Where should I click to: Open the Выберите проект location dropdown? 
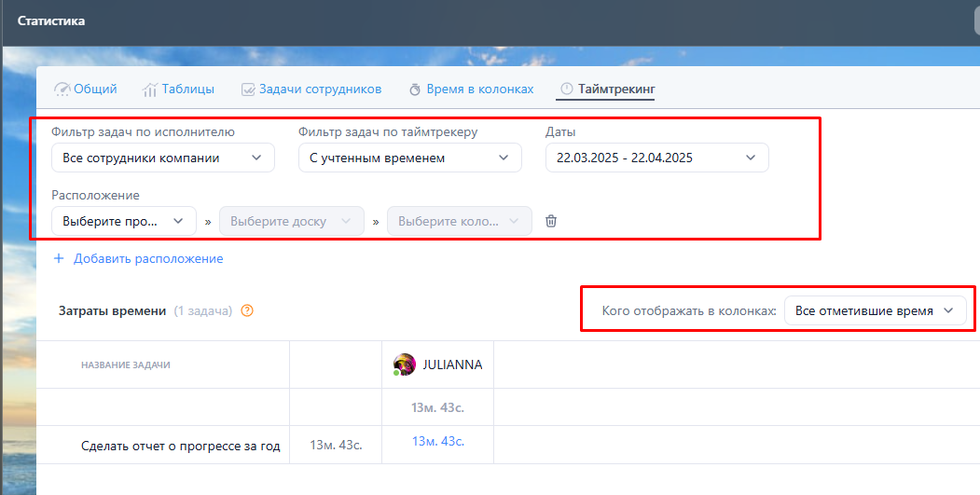[x=124, y=221]
